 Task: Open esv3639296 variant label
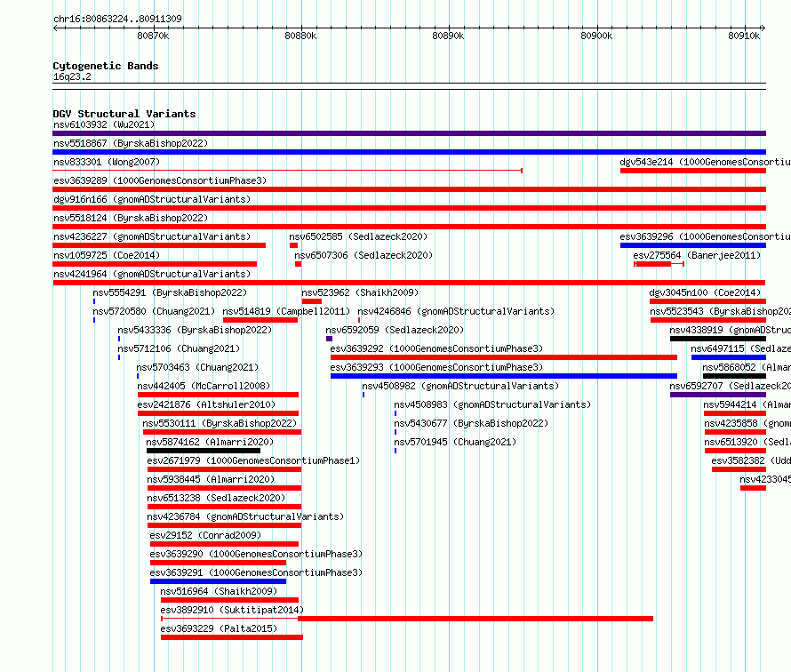click(x=706, y=236)
